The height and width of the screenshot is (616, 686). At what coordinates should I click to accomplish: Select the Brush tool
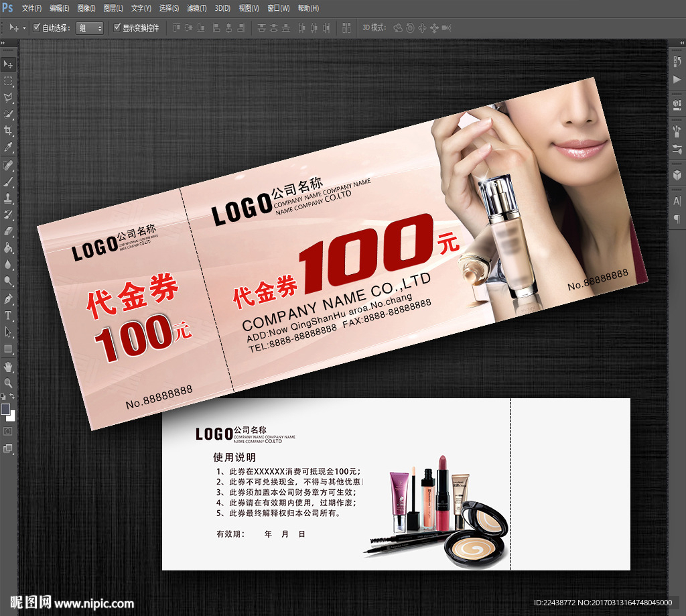tap(8, 182)
